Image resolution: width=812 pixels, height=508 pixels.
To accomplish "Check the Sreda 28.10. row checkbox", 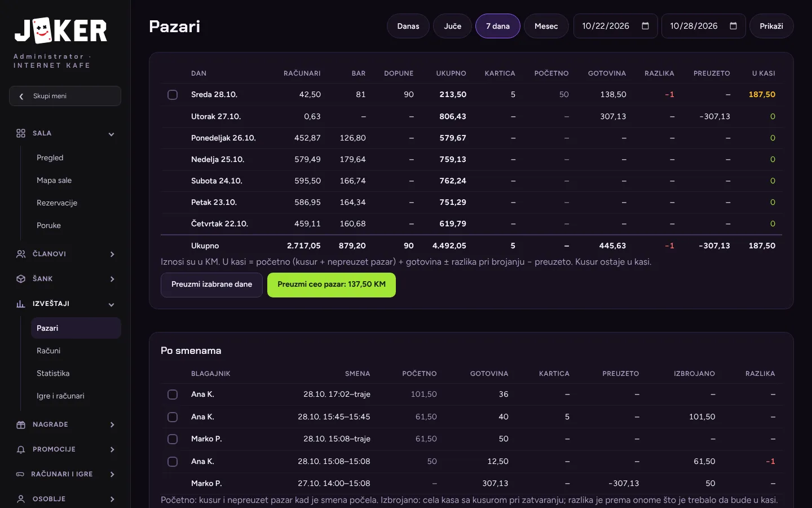I will tap(173, 95).
